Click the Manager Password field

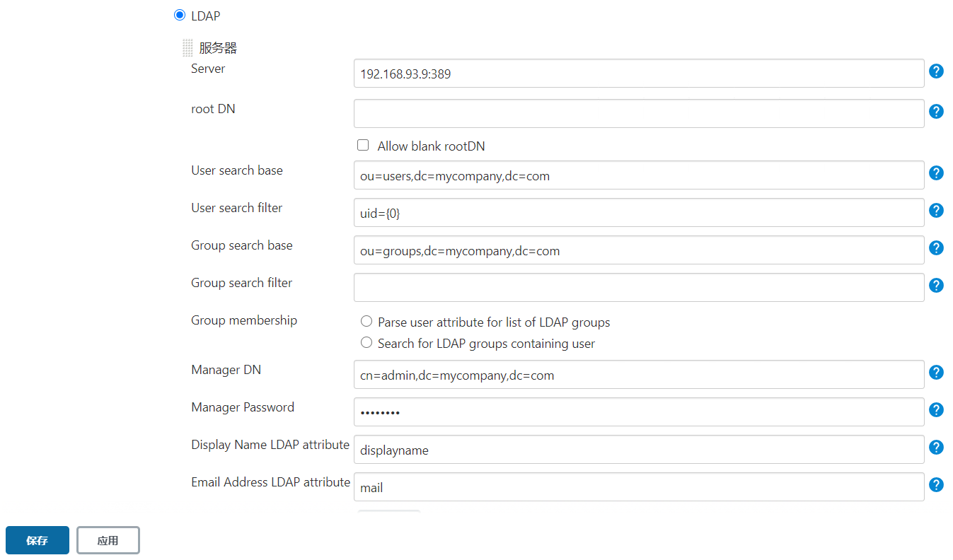coord(637,412)
